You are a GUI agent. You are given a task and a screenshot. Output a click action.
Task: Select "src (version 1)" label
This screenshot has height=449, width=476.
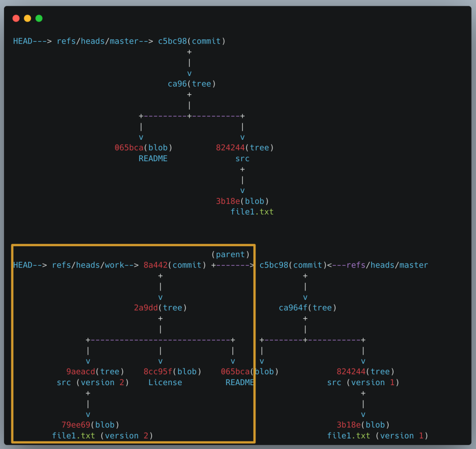click(363, 382)
